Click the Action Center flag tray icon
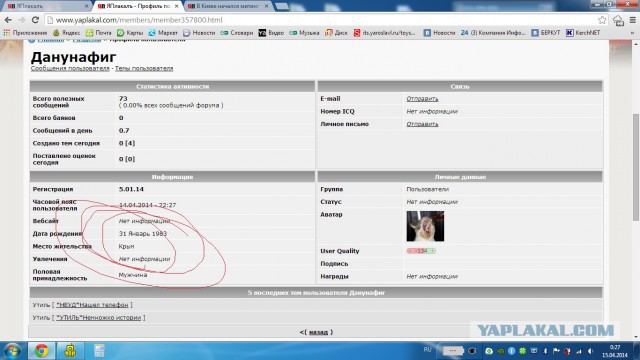 556,351
